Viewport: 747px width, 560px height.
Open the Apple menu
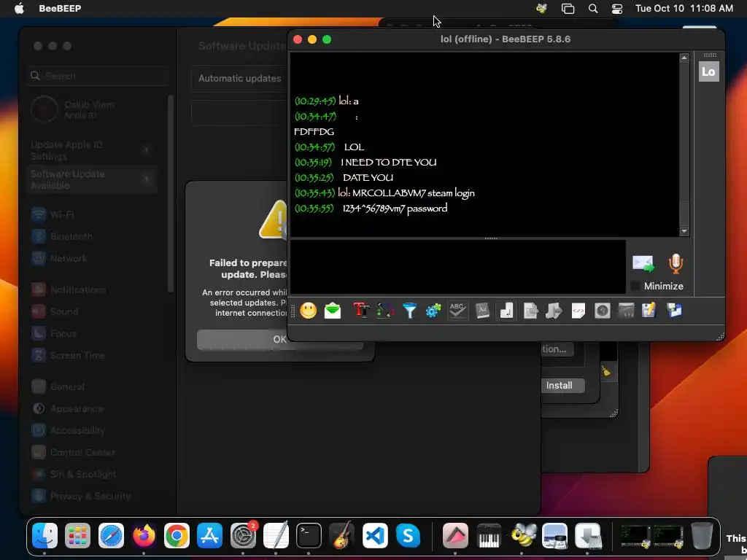coord(19,8)
